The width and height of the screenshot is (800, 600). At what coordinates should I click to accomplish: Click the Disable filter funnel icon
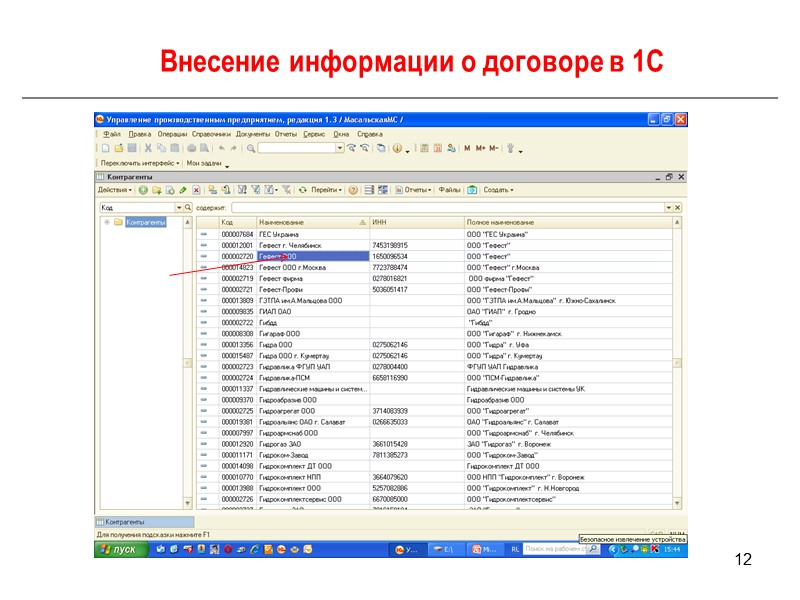click(x=287, y=190)
